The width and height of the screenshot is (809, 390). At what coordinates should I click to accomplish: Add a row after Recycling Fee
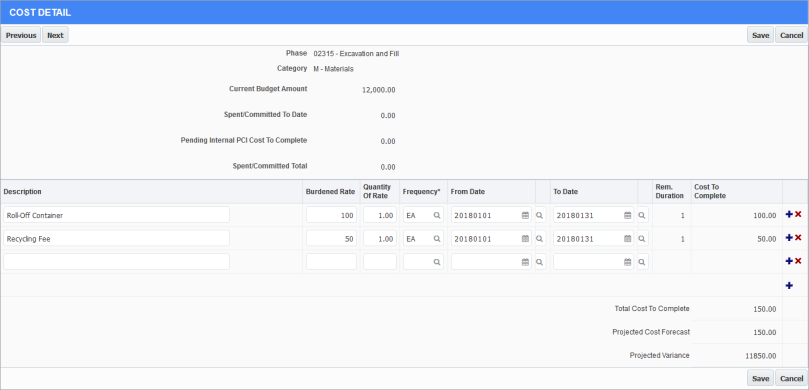789,238
